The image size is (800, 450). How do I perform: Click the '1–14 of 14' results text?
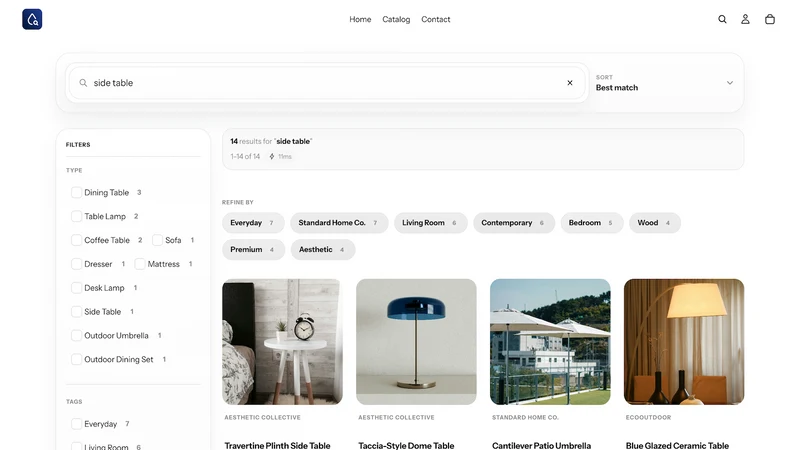coord(245,157)
